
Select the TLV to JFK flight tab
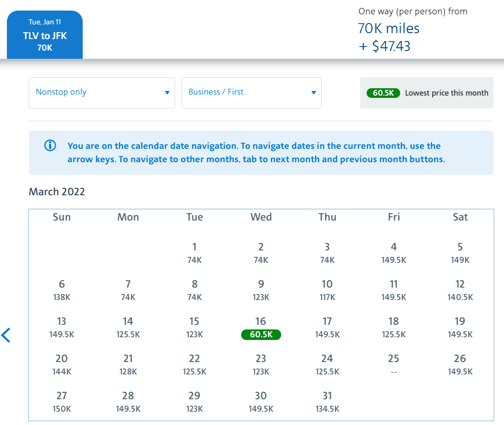click(x=45, y=35)
